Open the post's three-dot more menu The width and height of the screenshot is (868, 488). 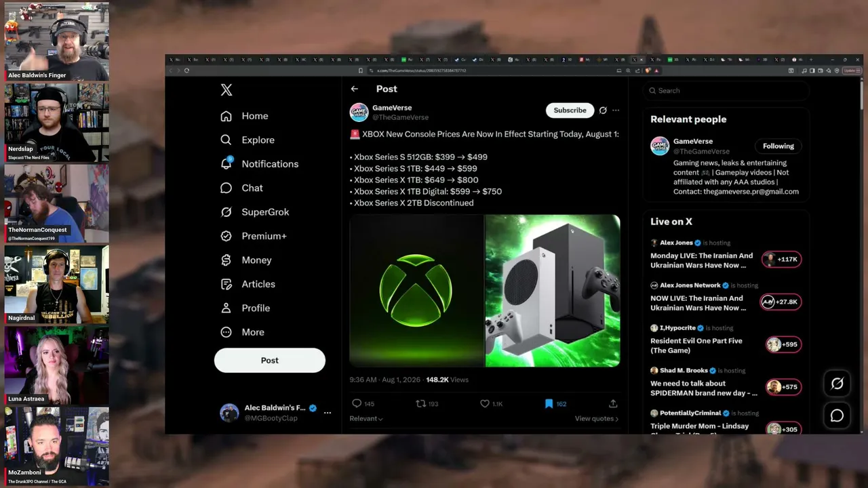(616, 110)
